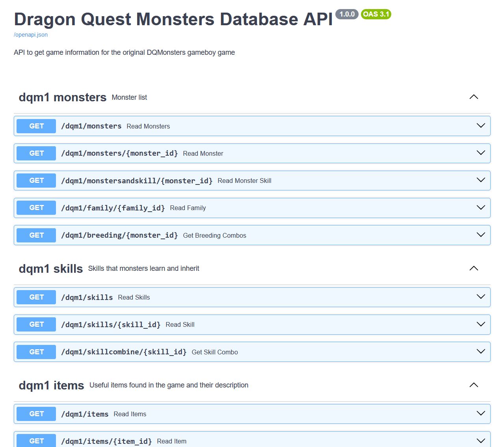Expand the /dqm1/monsters/{monster_id} chevron
The height and width of the screenshot is (447, 504).
coord(481,153)
